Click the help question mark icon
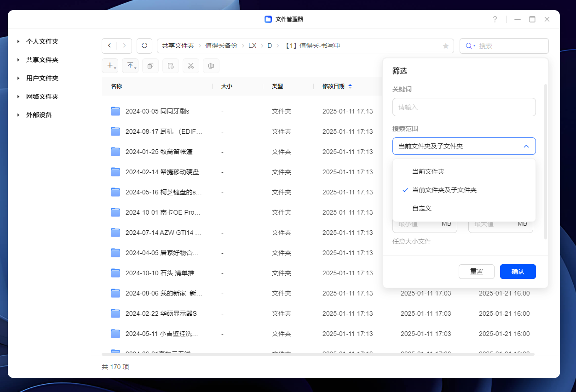 click(x=495, y=19)
